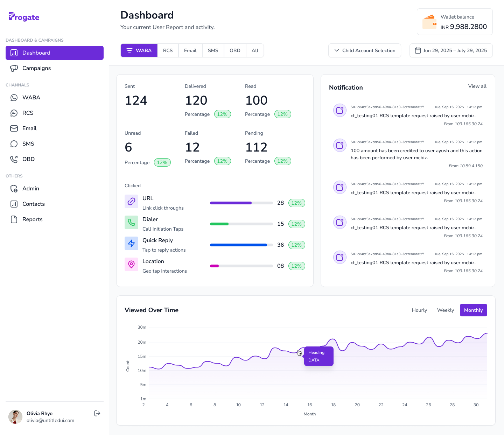Click the Quick Reply lightning icon
This screenshot has width=504, height=435.
pyautogui.click(x=131, y=243)
